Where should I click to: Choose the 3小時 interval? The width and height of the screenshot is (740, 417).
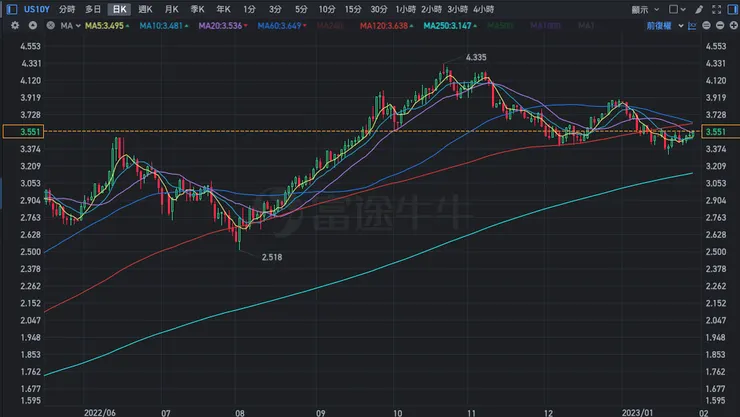point(458,9)
